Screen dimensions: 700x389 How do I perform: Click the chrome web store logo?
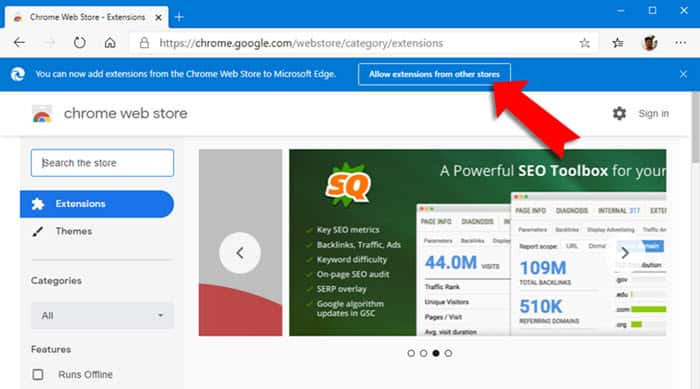[x=42, y=114]
